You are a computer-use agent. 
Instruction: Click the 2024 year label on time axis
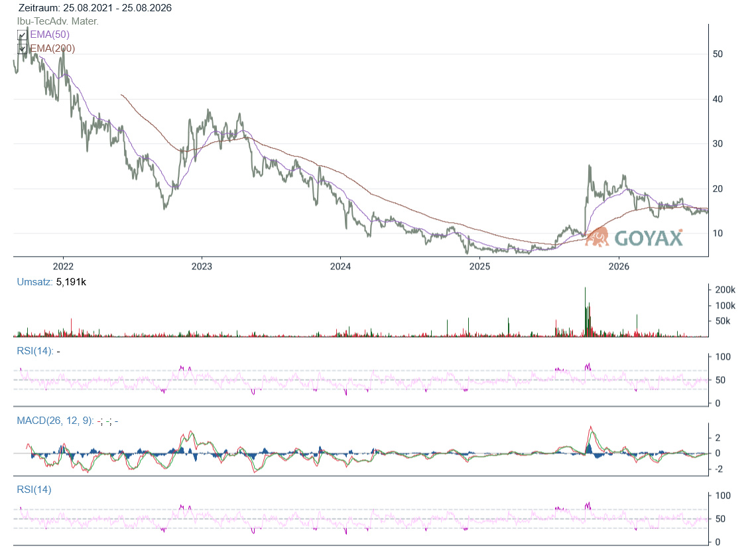point(340,266)
